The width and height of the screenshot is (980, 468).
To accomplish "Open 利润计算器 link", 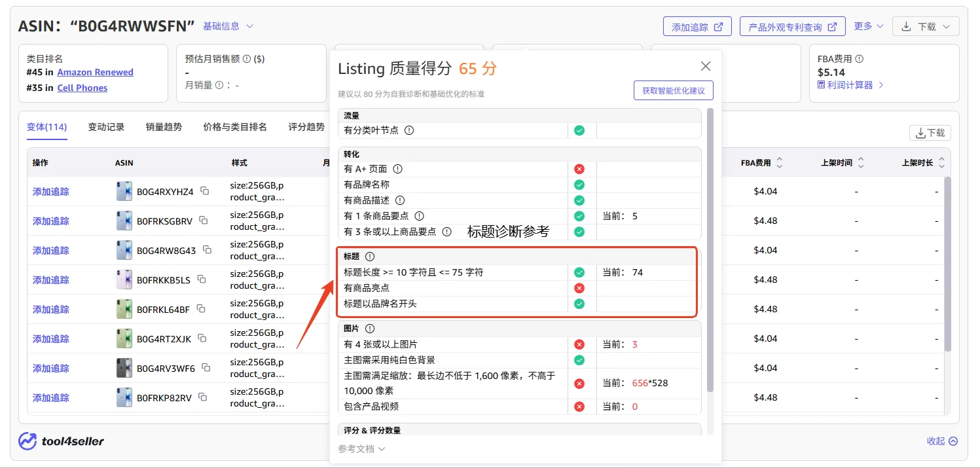I will click(x=850, y=85).
